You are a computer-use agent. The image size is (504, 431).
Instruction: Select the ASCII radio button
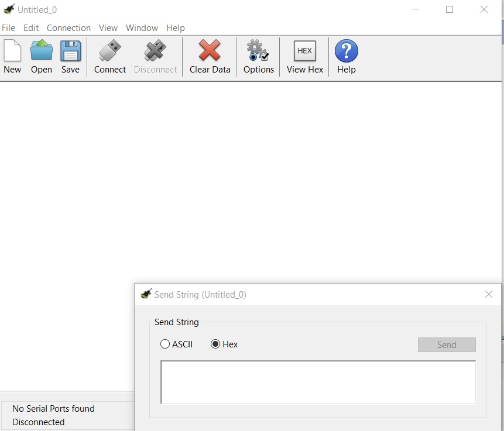165,344
